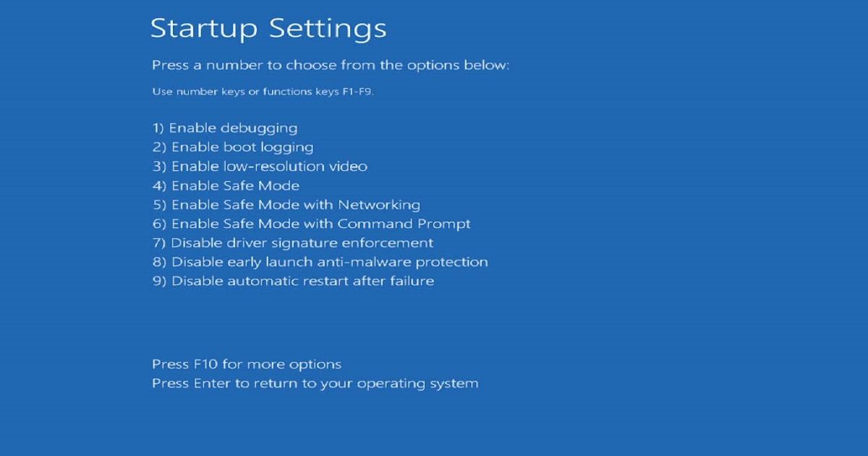Click Press F10 for more options
This screenshot has height=456, width=868.
(x=246, y=364)
